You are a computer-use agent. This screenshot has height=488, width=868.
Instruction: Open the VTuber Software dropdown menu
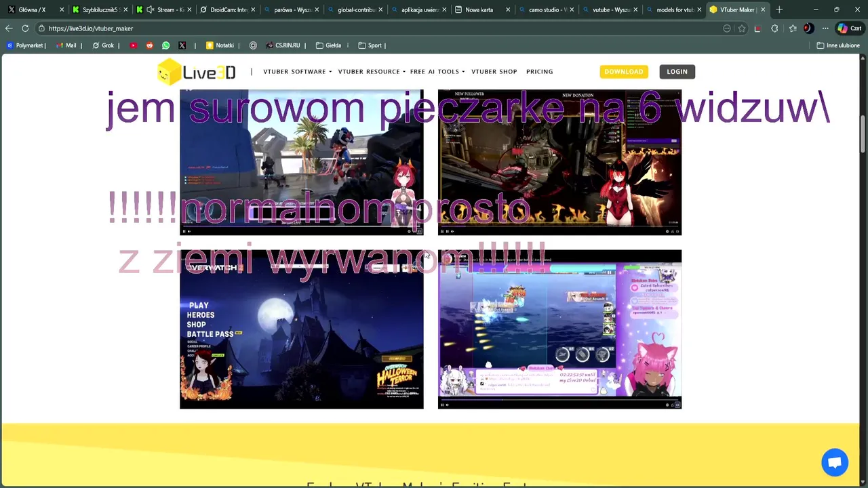point(297,72)
